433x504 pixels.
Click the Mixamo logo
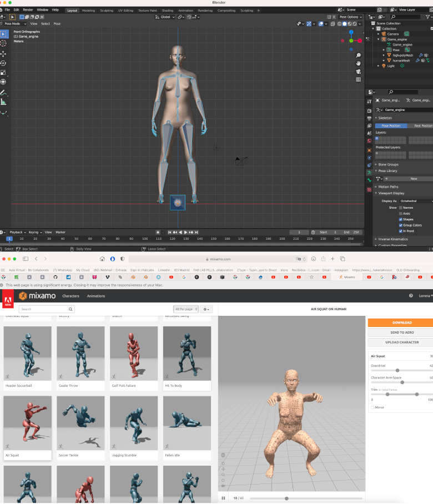[37, 296]
